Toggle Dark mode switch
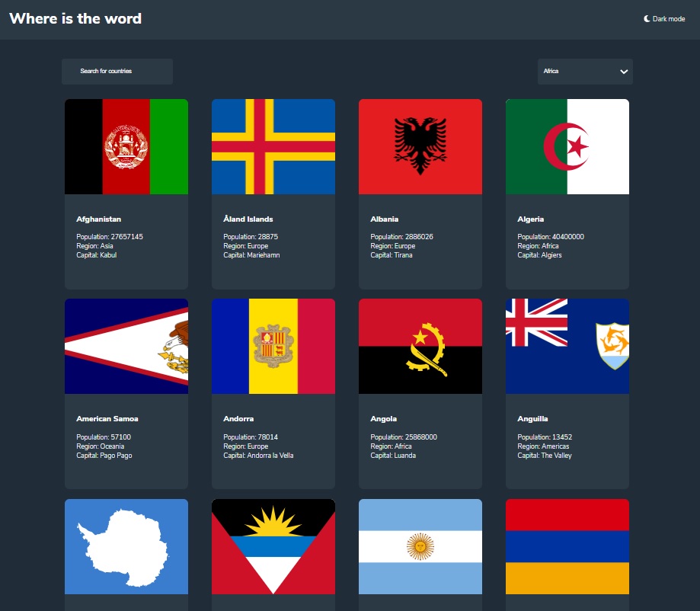This screenshot has height=611, width=700. click(x=664, y=19)
